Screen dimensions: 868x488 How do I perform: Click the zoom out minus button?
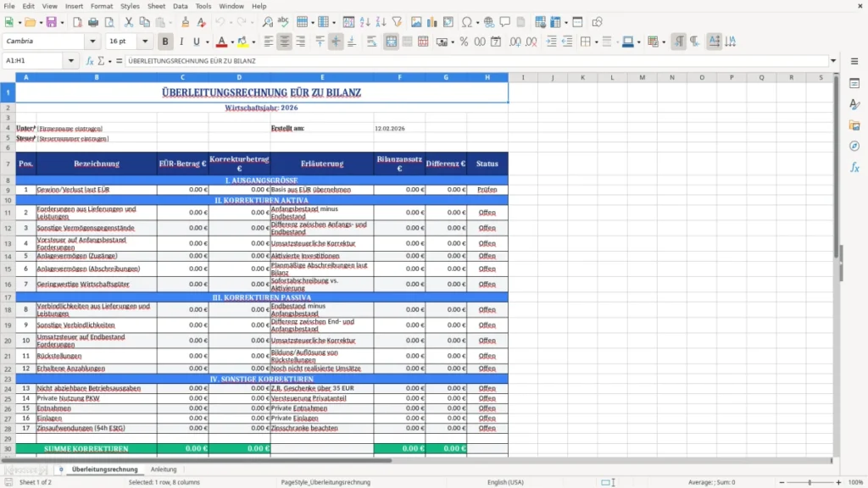pyautogui.click(x=782, y=482)
